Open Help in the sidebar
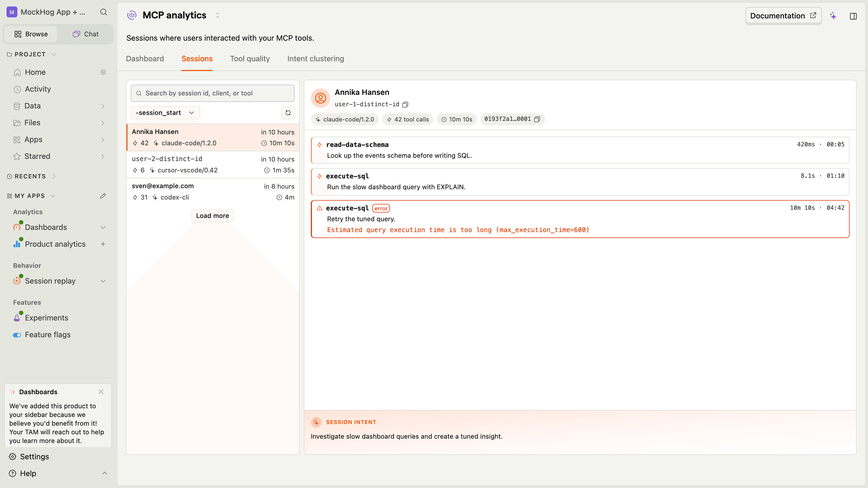This screenshot has height=488, width=868. (28, 473)
